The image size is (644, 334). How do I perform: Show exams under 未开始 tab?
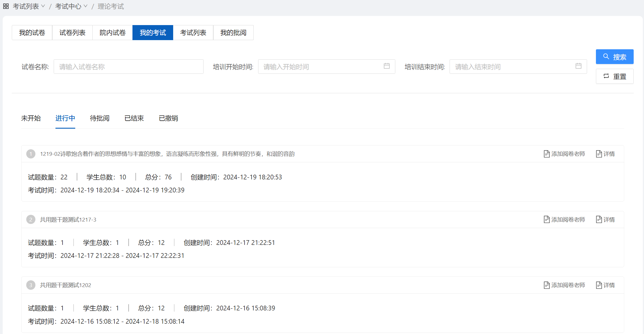31,118
